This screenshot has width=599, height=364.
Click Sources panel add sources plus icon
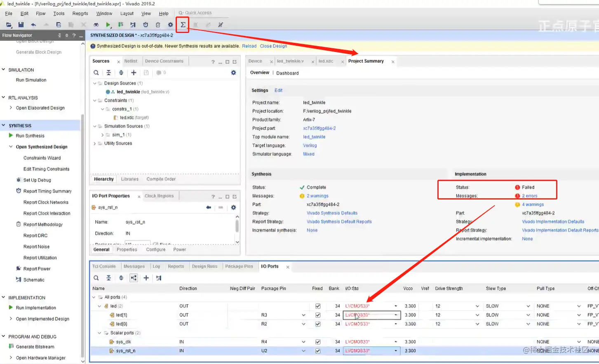point(134,73)
